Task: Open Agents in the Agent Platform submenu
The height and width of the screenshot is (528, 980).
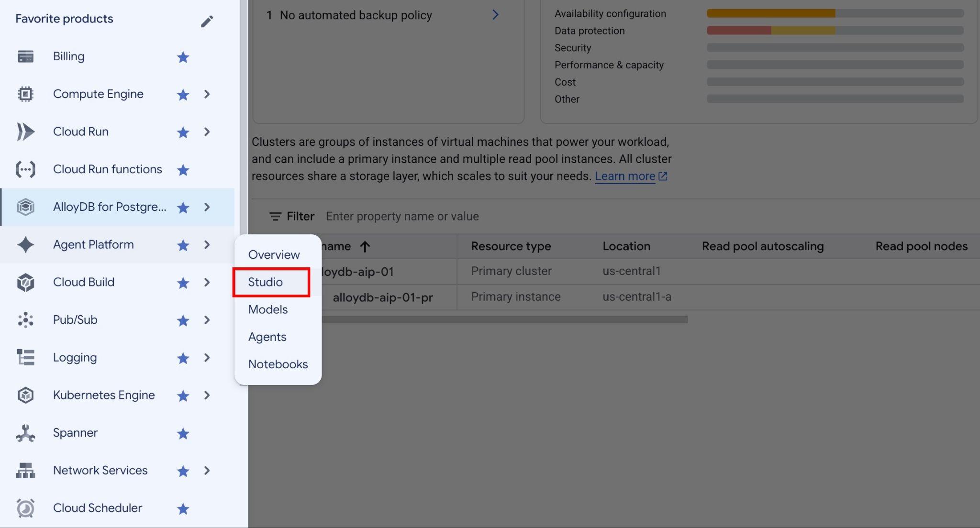Action: (x=267, y=337)
